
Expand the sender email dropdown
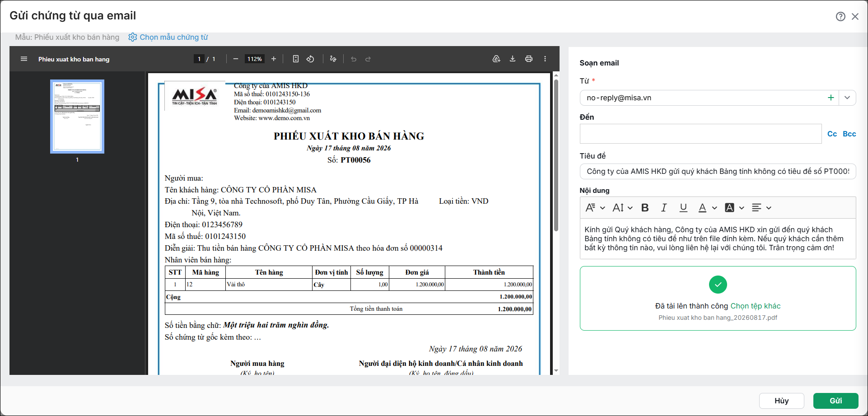click(x=847, y=98)
